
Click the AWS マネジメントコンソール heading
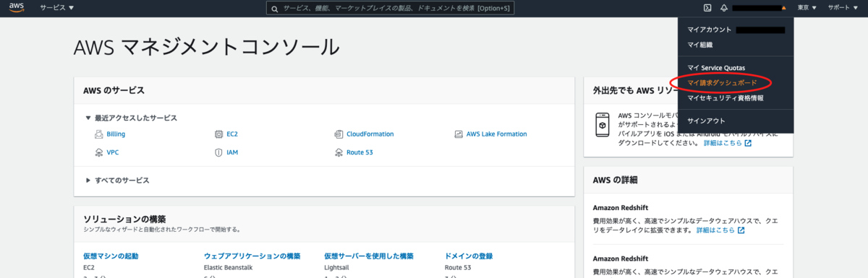[x=207, y=48]
